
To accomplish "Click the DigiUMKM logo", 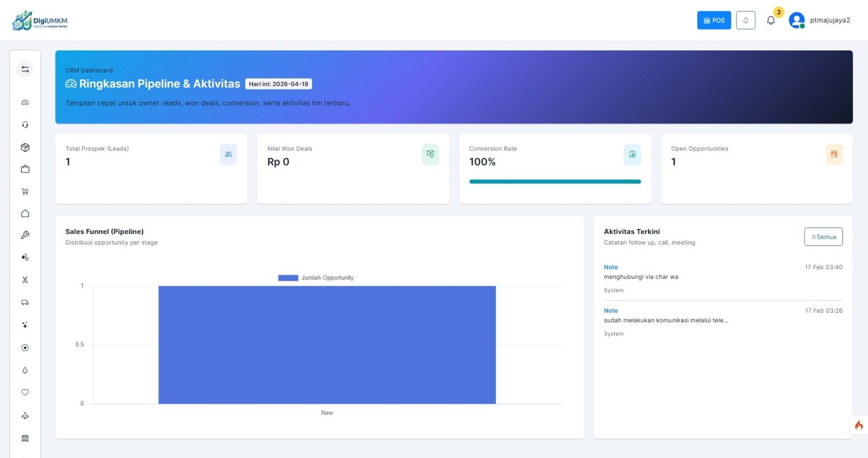I will click(40, 21).
